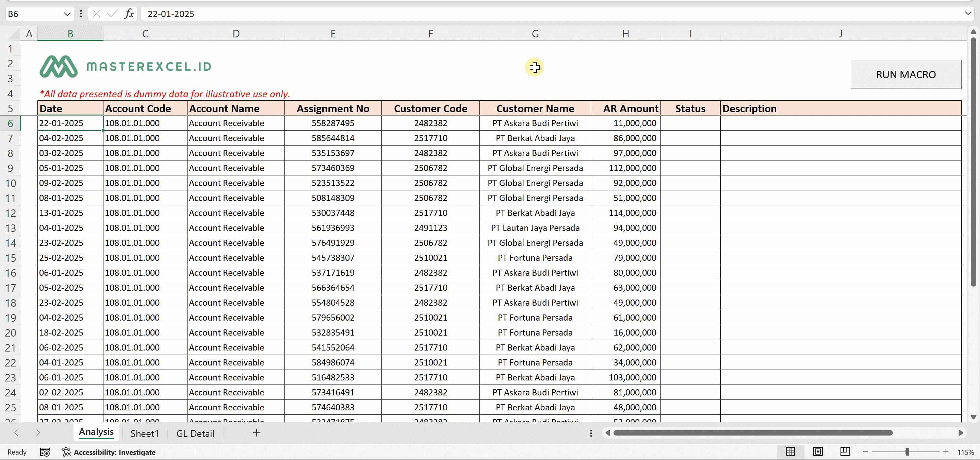Click the Enter checkmark formula bar icon
This screenshot has width=980, height=460.
[112, 14]
